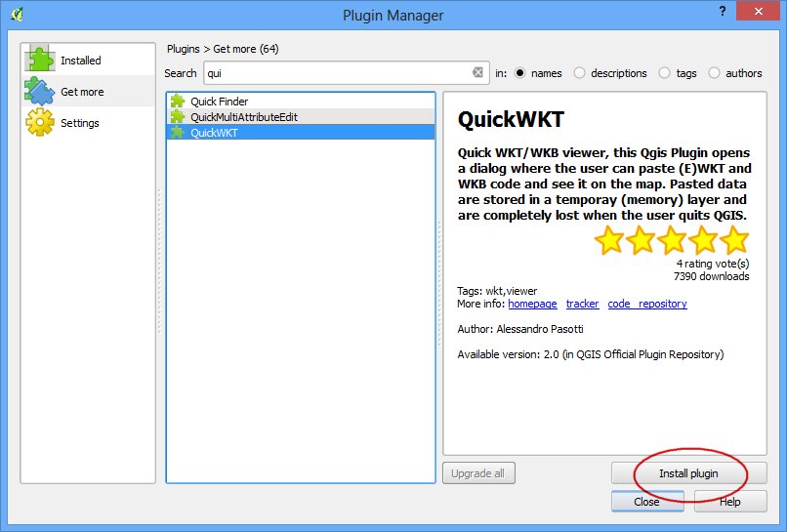Image resolution: width=787 pixels, height=532 pixels.
Task: Click the Tags: wkt,viewer text
Action: click(497, 291)
